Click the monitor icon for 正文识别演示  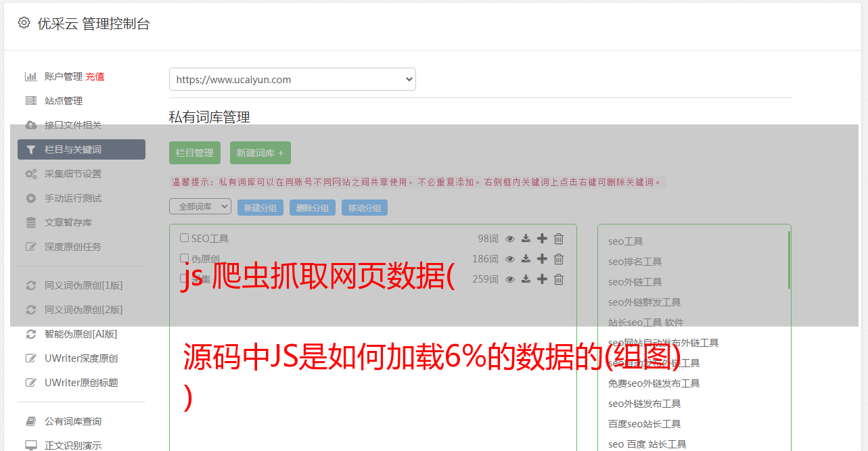coord(31,446)
